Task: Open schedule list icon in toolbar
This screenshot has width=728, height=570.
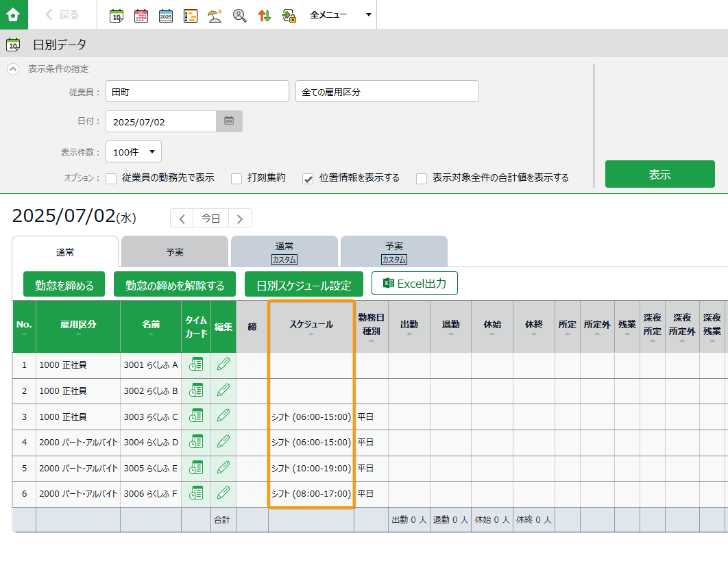Action: point(191,15)
